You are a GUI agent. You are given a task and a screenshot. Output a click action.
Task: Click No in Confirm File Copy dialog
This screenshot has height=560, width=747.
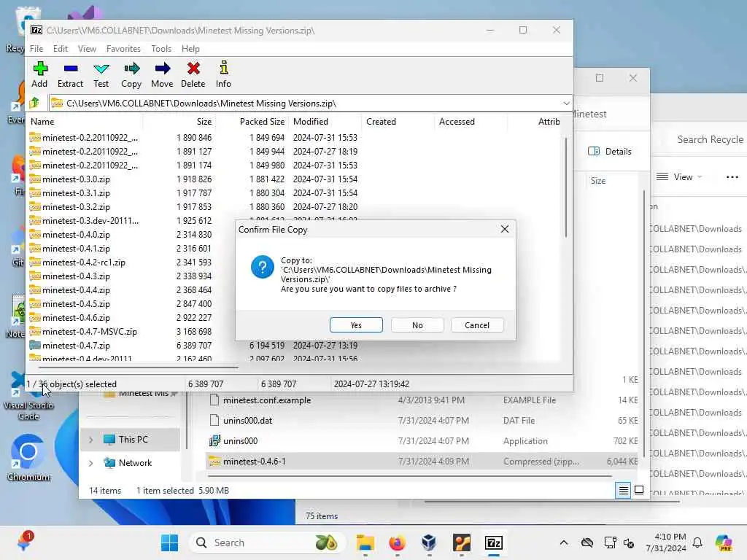click(x=417, y=324)
